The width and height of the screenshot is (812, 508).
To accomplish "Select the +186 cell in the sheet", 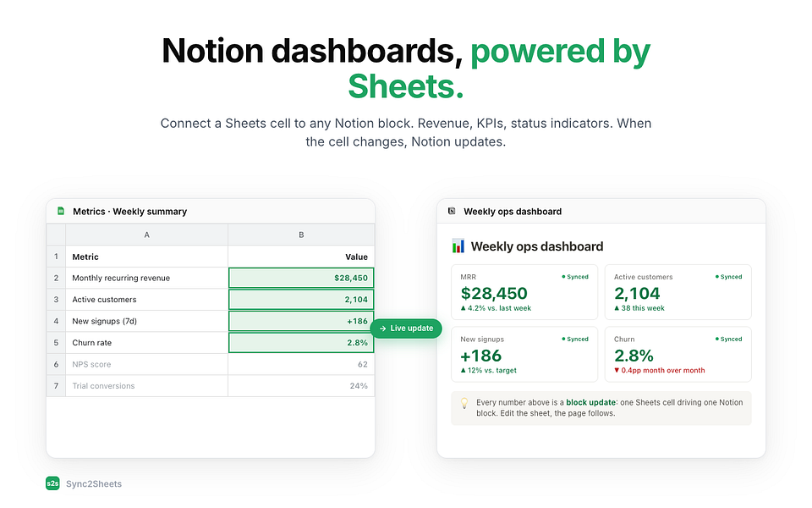I will tap(301, 321).
